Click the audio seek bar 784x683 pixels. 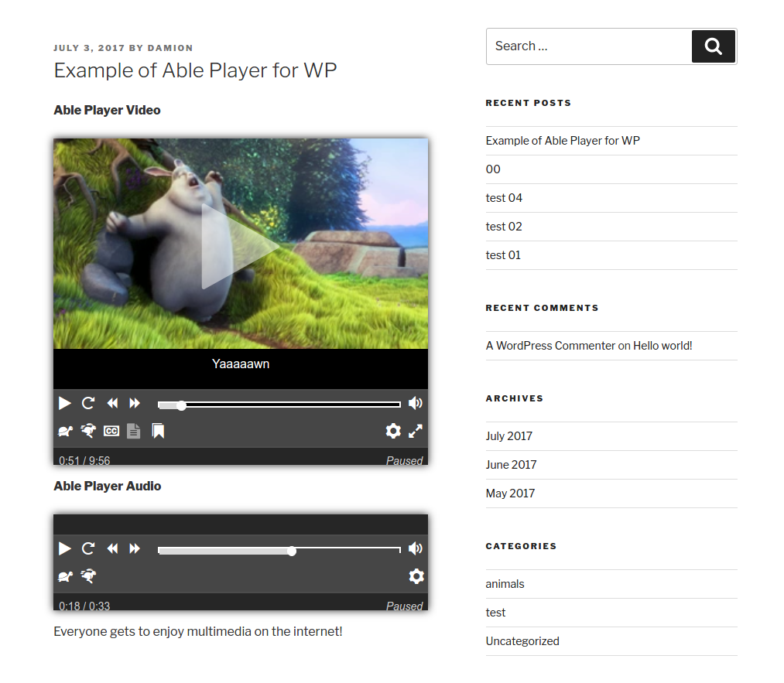click(279, 550)
